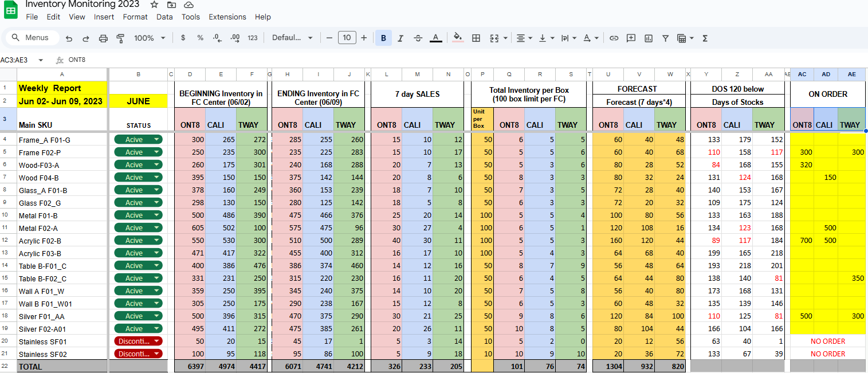The image size is (868, 373).
Task: Open the Insert menu
Action: click(104, 17)
